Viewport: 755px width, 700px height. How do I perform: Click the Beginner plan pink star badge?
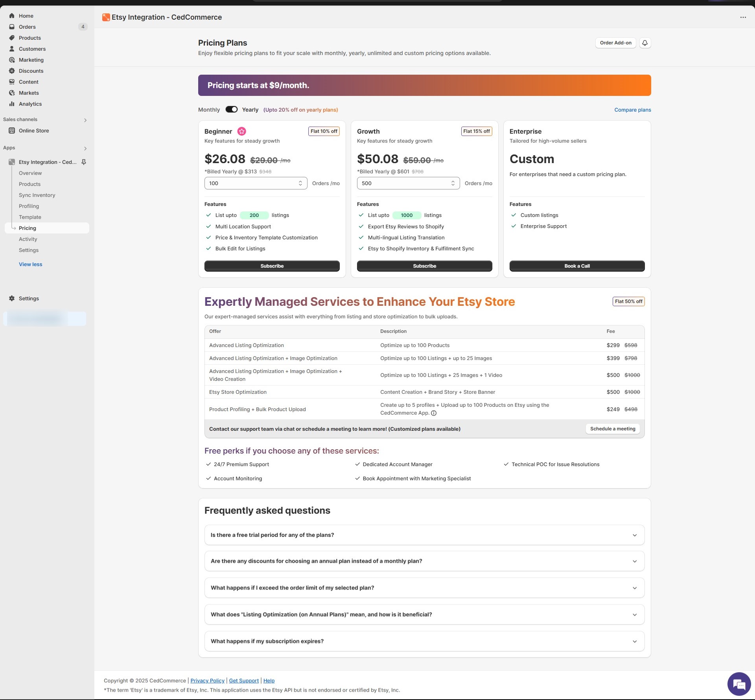[x=241, y=131]
